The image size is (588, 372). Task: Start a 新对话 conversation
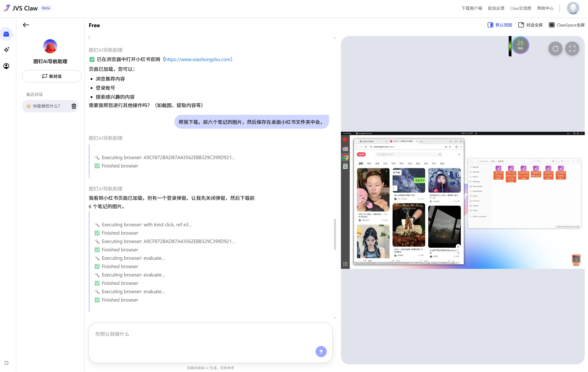(52, 76)
